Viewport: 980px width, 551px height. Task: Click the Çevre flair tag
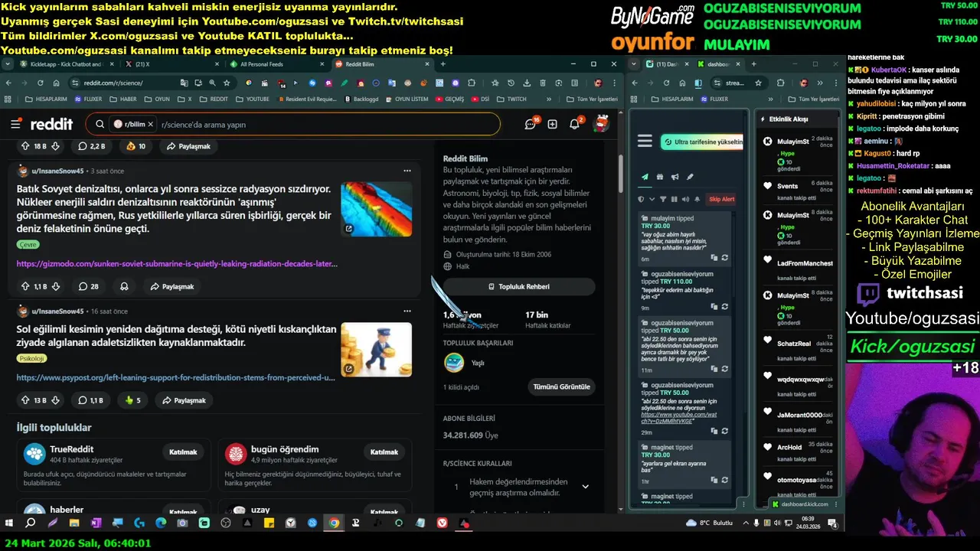(x=28, y=244)
